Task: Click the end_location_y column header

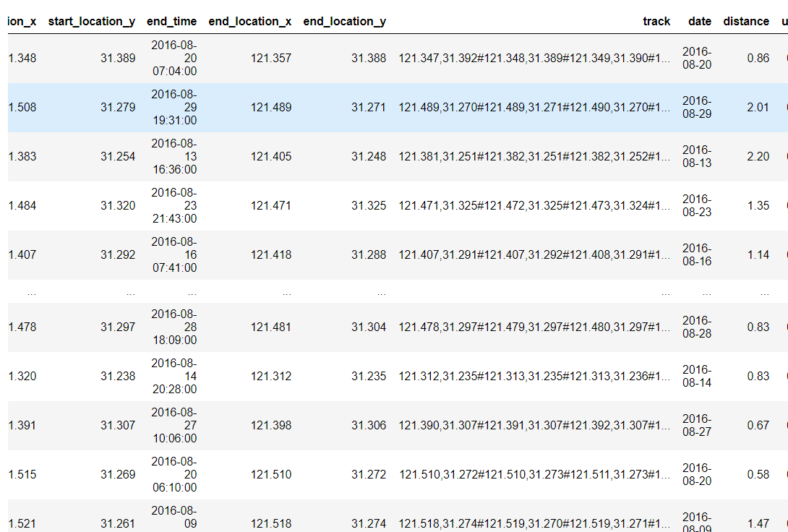Action: (344, 22)
